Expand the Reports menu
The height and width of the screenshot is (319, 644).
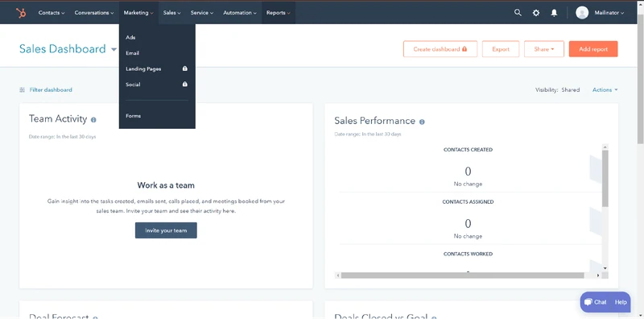coord(278,13)
